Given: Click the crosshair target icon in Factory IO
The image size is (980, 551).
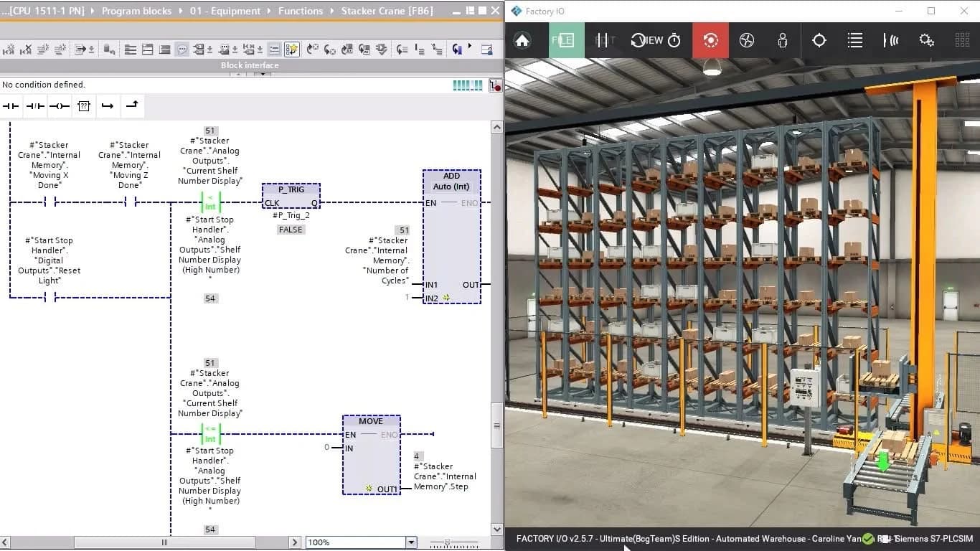Looking at the screenshot, I should (819, 40).
